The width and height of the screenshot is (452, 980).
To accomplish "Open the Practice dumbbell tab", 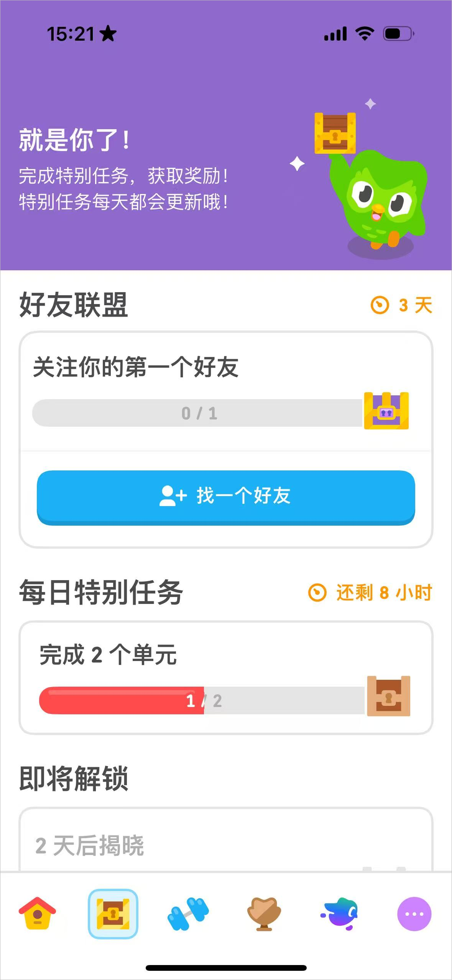I will tap(188, 914).
